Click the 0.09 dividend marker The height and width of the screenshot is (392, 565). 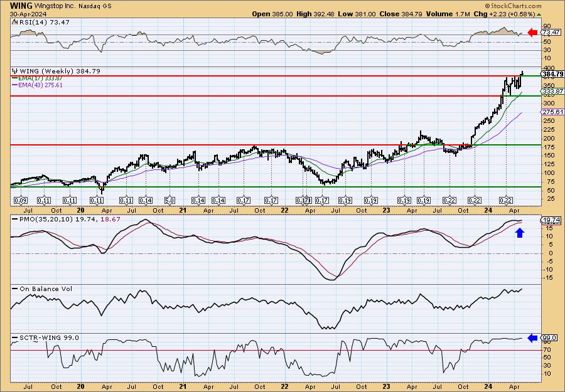tap(21, 200)
